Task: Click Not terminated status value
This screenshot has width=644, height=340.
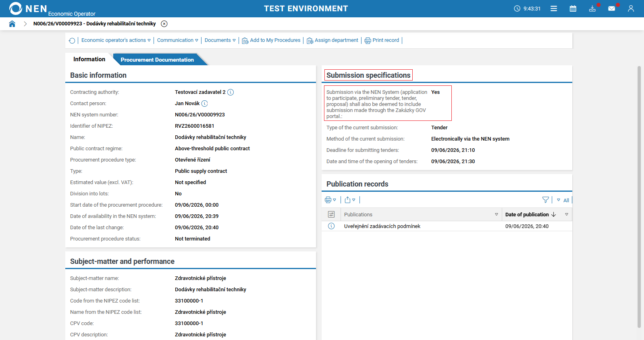Action: 193,239
